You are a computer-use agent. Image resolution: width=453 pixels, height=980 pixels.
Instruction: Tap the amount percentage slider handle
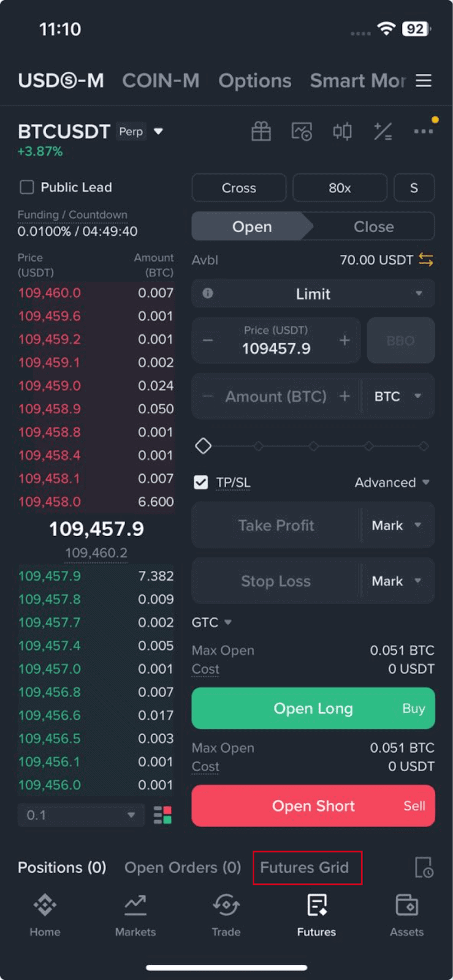pos(204,446)
